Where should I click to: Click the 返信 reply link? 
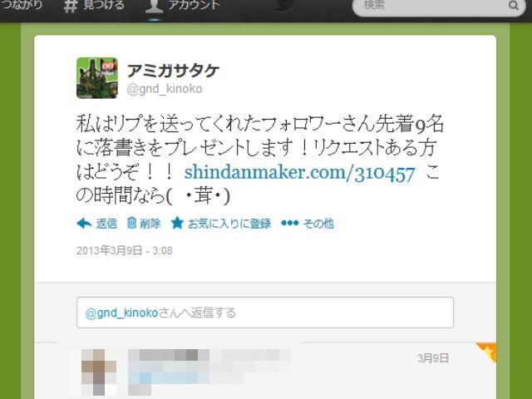click(x=106, y=224)
